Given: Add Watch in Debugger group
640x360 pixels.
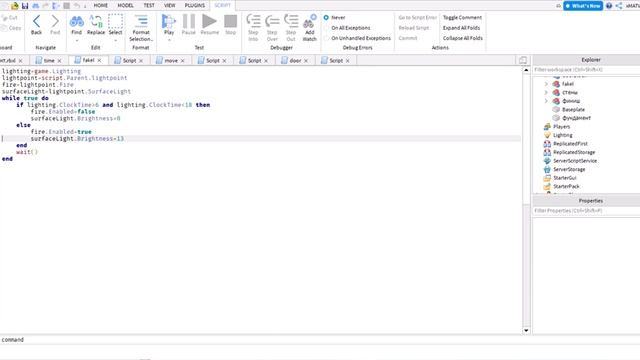Looking at the screenshot, I should (x=309, y=28).
